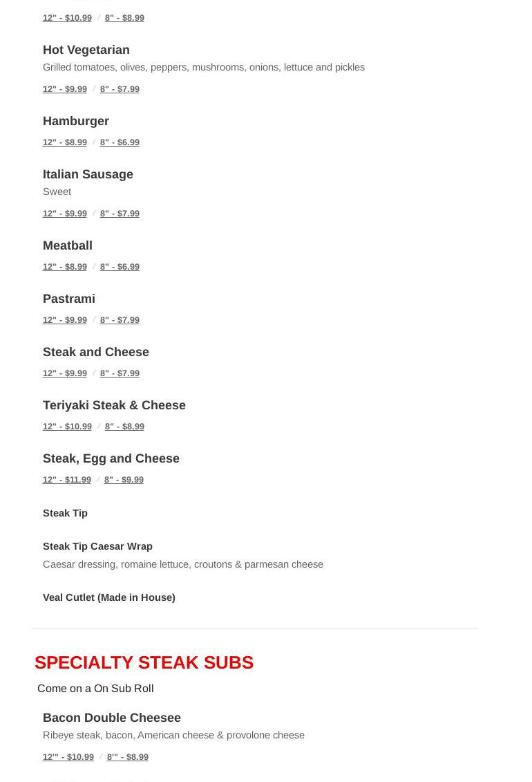The image size is (532, 782).
Task: Select the Meatball 8" $6.99 option
Action: (120, 267)
